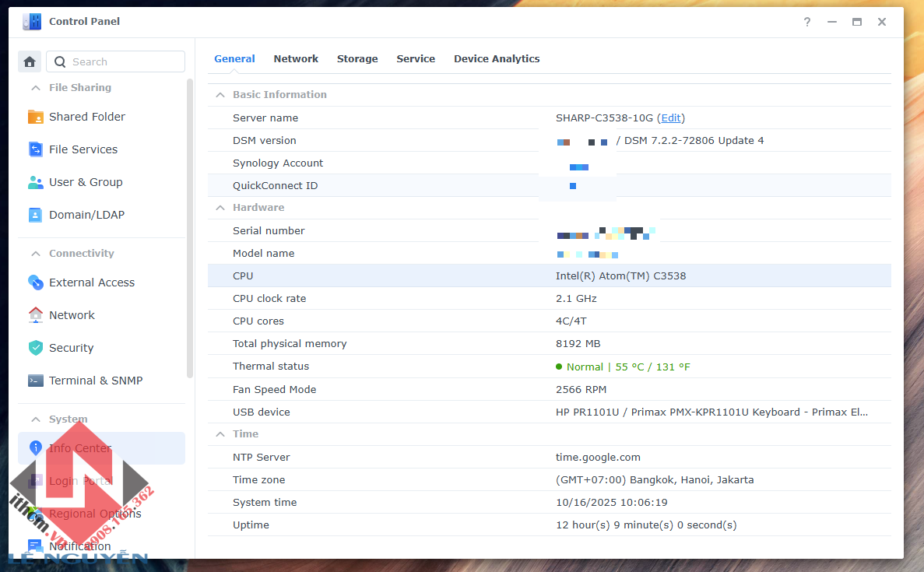Switch to the Storage tab
924x572 pixels.
[x=357, y=59]
